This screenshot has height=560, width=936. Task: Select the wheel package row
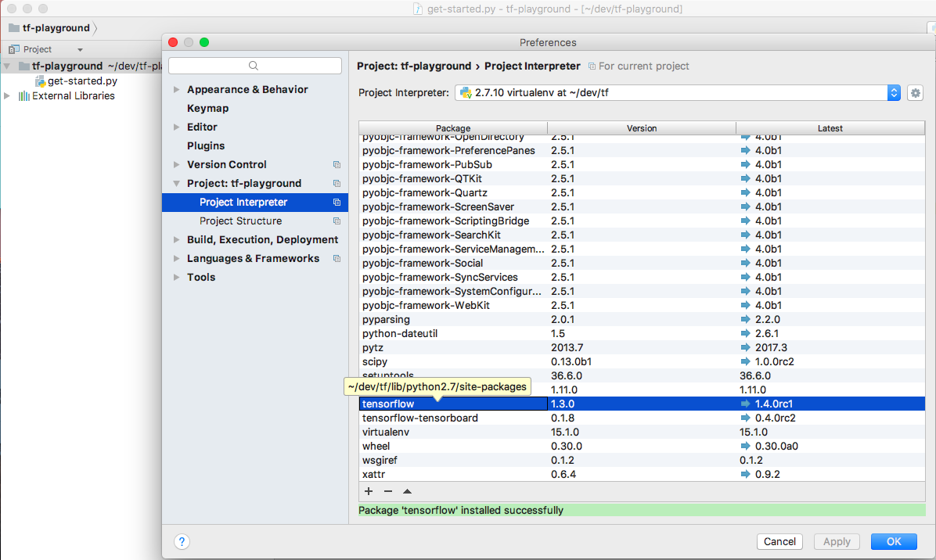coord(642,446)
